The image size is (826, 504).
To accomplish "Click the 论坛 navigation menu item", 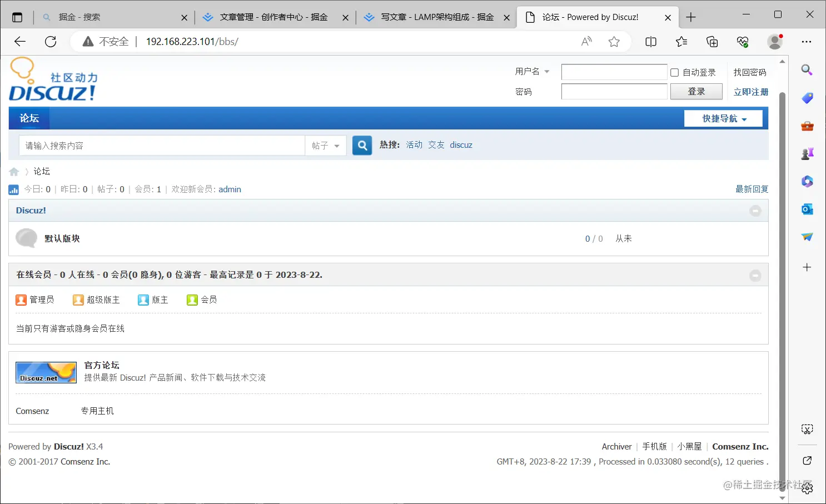I will tap(29, 118).
